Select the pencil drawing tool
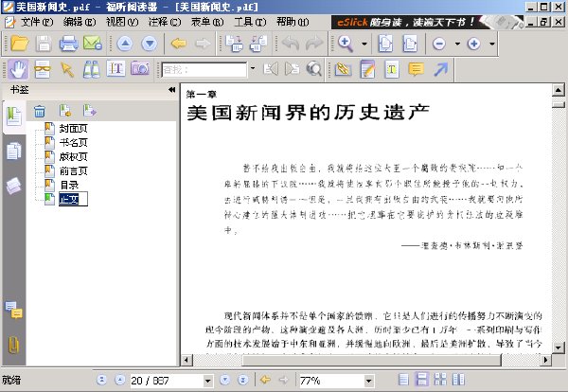568x392 pixels. click(343, 69)
